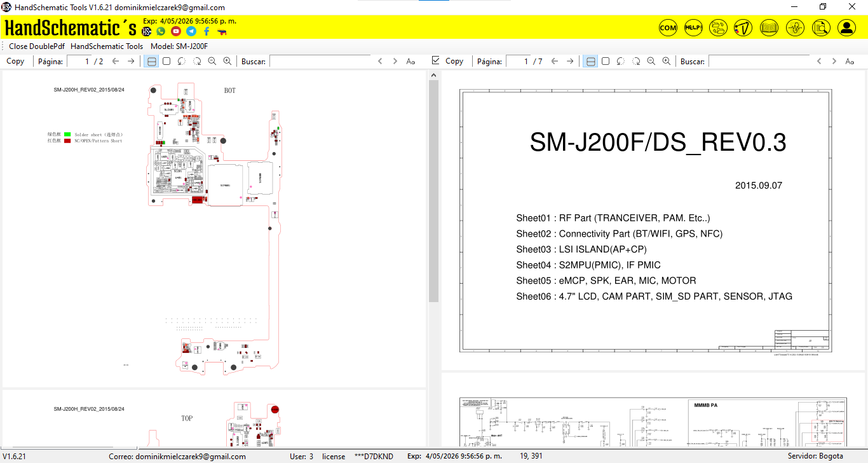Go to next page in left PDF viewer
This screenshot has height=463, width=868.
pyautogui.click(x=131, y=61)
